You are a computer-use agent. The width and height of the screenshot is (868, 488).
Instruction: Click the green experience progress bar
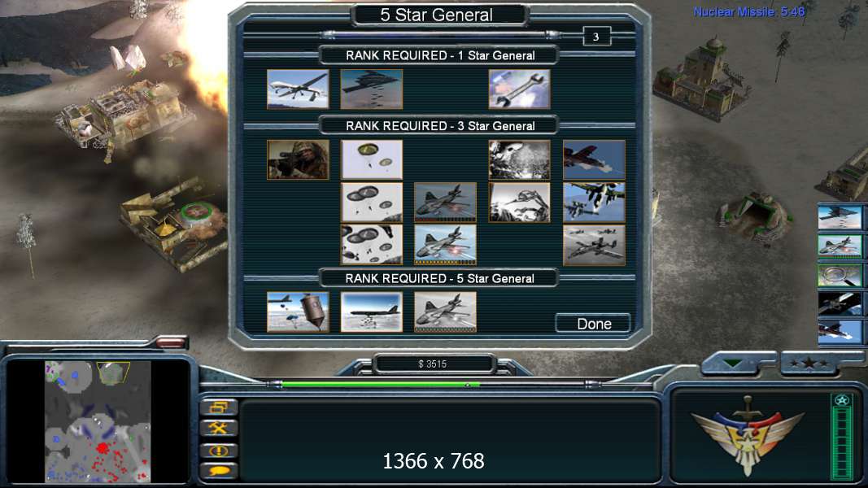(x=380, y=384)
